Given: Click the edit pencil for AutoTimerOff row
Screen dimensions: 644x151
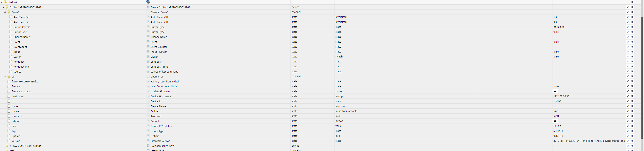Looking at the screenshot, I should (628, 17).
